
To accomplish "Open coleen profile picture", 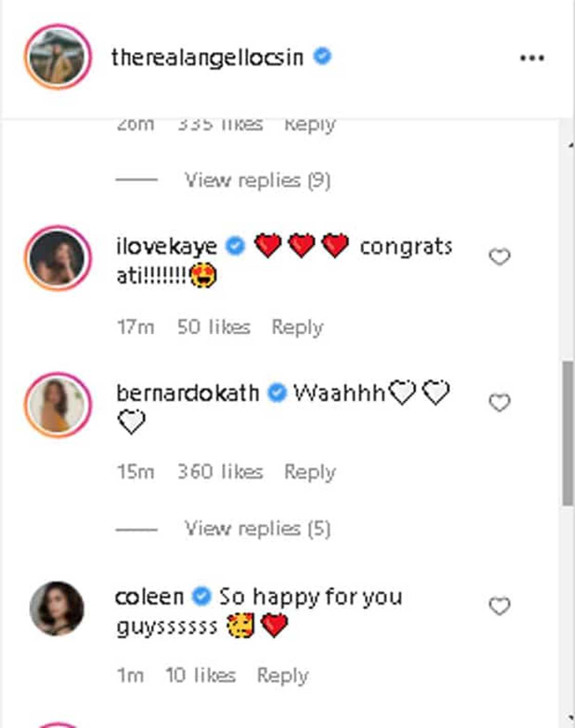I will (57, 608).
